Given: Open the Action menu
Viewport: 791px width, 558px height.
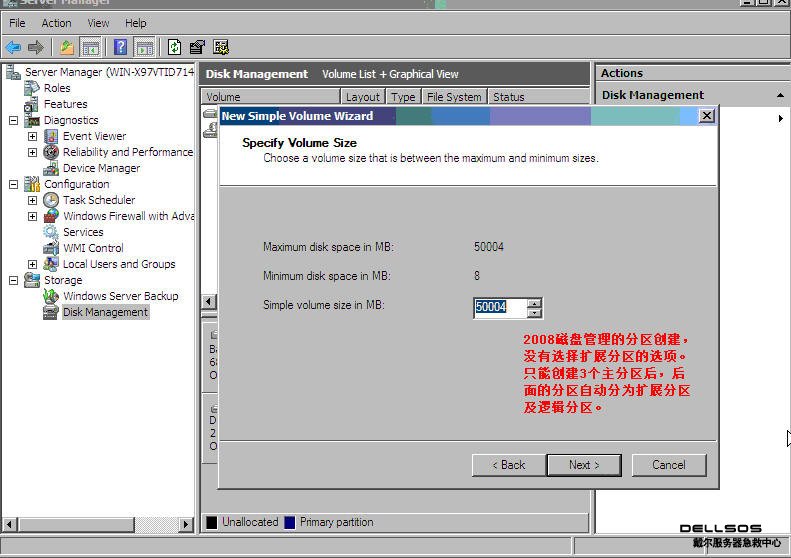Looking at the screenshot, I should pos(56,23).
